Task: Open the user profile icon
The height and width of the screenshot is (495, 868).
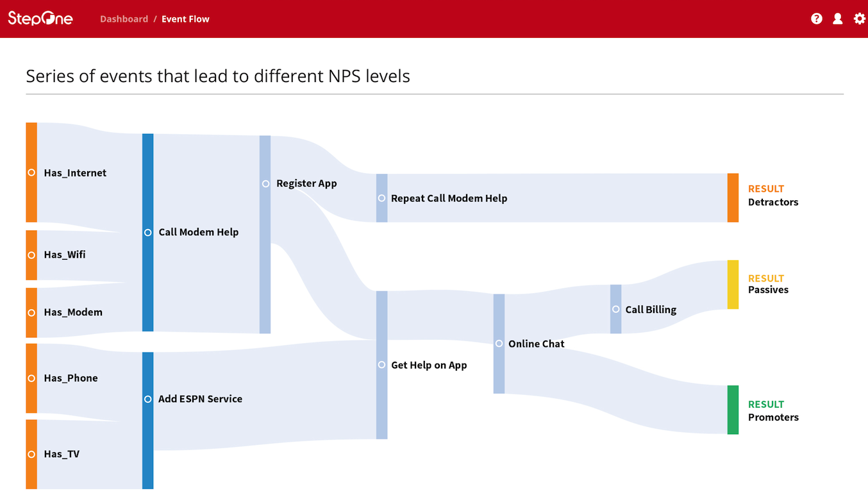Action: coord(837,19)
